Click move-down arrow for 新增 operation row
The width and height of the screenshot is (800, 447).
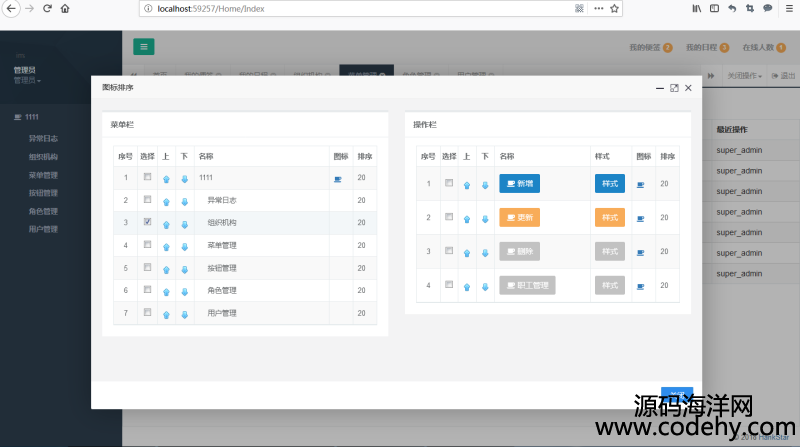tap(484, 184)
